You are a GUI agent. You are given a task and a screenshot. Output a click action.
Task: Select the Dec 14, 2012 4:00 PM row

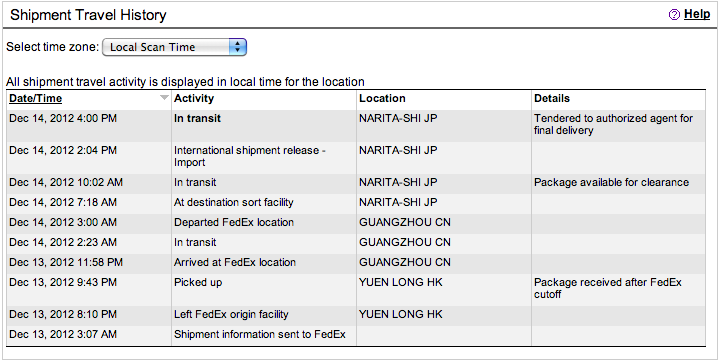tap(356, 126)
